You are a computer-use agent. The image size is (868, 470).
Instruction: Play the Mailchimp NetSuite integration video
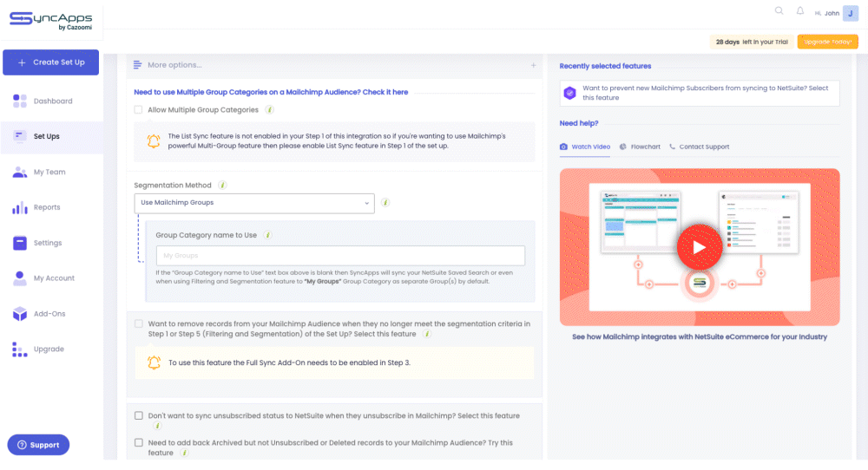coord(699,247)
